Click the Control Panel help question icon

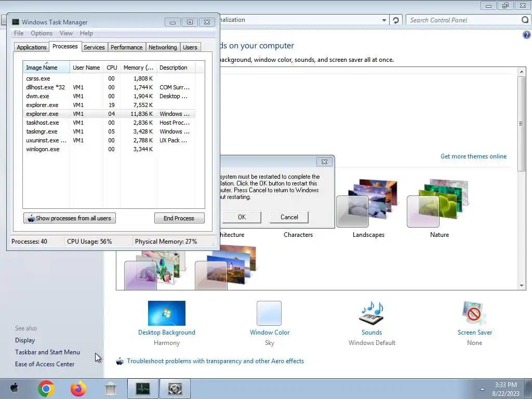point(526,35)
